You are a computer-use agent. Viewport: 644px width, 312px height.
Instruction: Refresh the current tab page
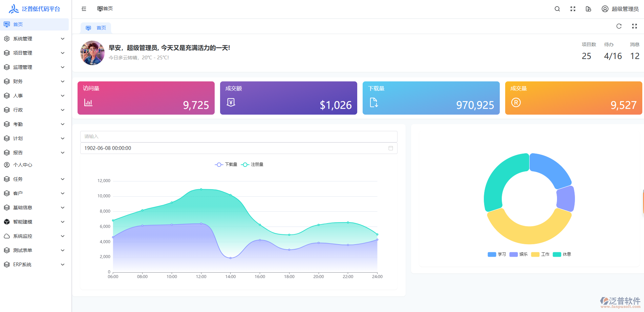pyautogui.click(x=619, y=26)
